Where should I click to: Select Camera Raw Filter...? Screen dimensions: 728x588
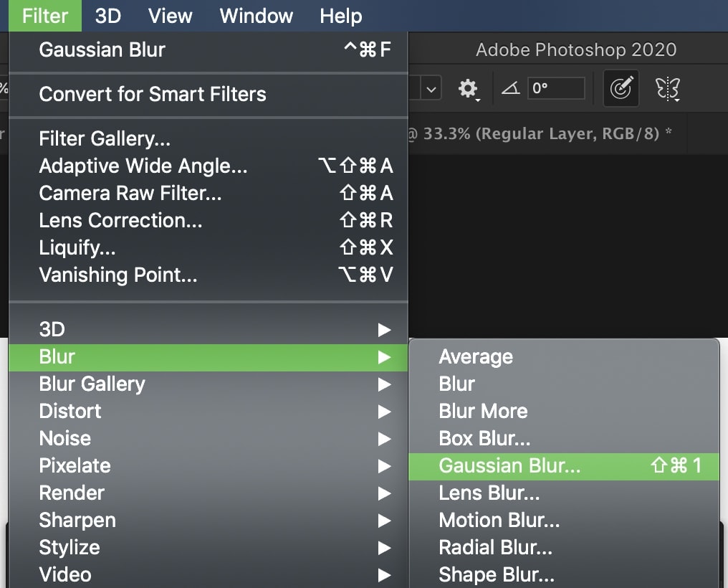[208, 193]
